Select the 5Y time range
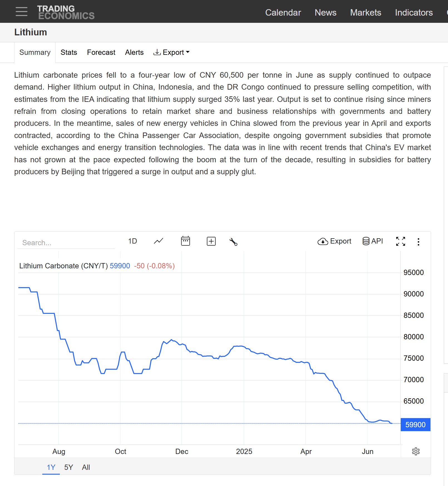 point(69,467)
